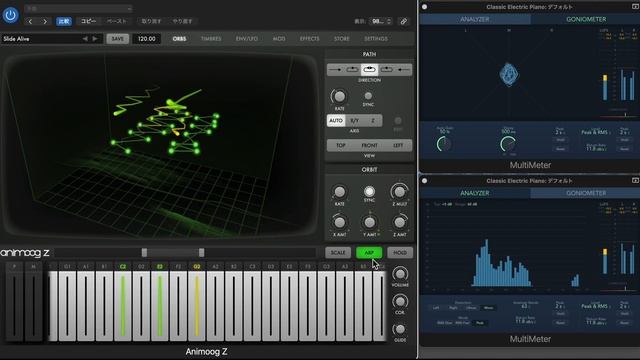The image size is (640, 360).
Task: Click the Redo button in plugin header
Action: [182, 21]
